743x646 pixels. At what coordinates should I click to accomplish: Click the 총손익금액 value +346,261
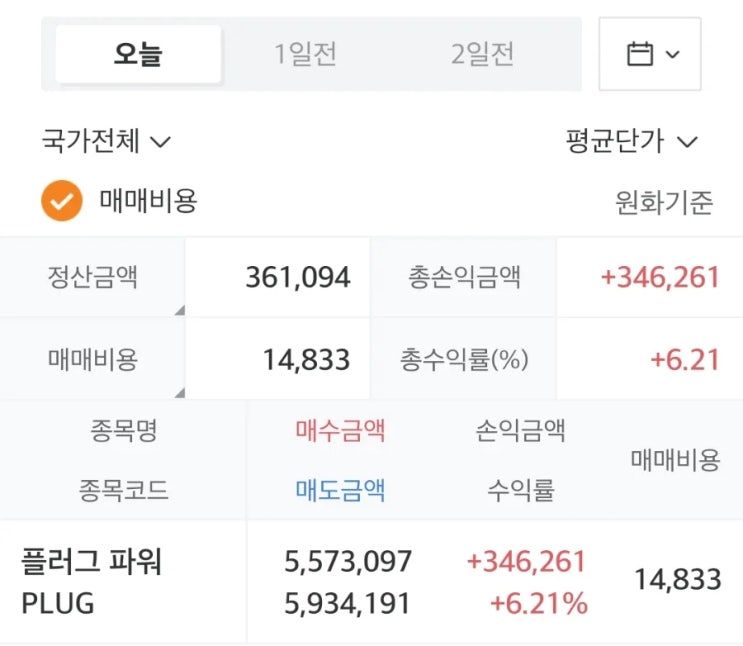tap(660, 277)
